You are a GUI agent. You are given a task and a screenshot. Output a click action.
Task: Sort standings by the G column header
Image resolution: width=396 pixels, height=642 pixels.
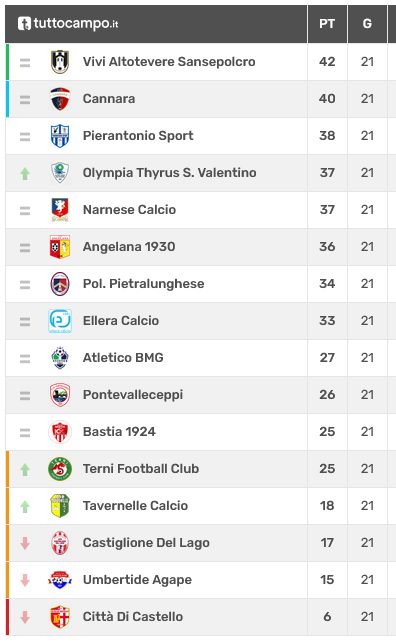(367, 24)
